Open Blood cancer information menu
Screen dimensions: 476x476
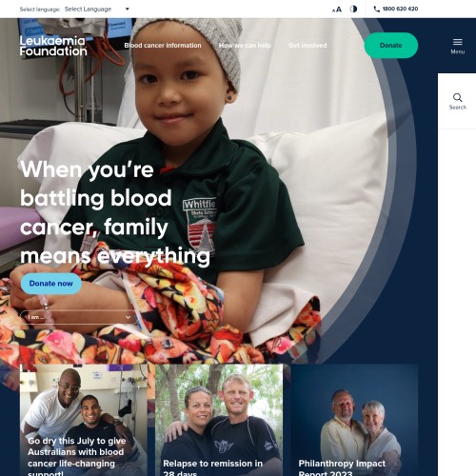163,46
